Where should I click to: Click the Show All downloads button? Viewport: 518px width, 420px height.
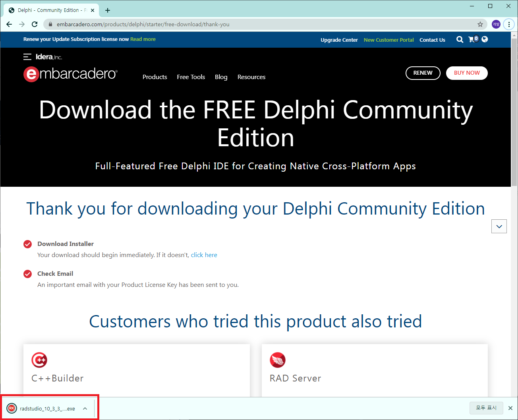pos(487,408)
